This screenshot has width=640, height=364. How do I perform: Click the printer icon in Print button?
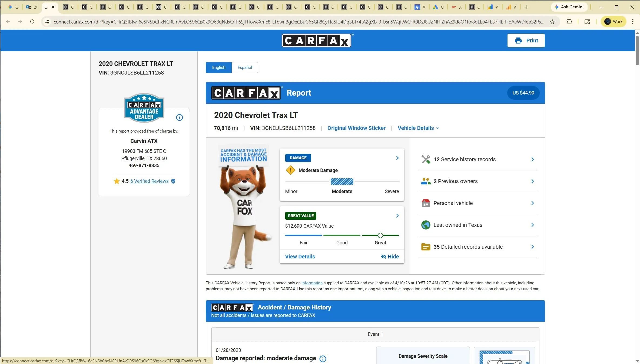[518, 41]
